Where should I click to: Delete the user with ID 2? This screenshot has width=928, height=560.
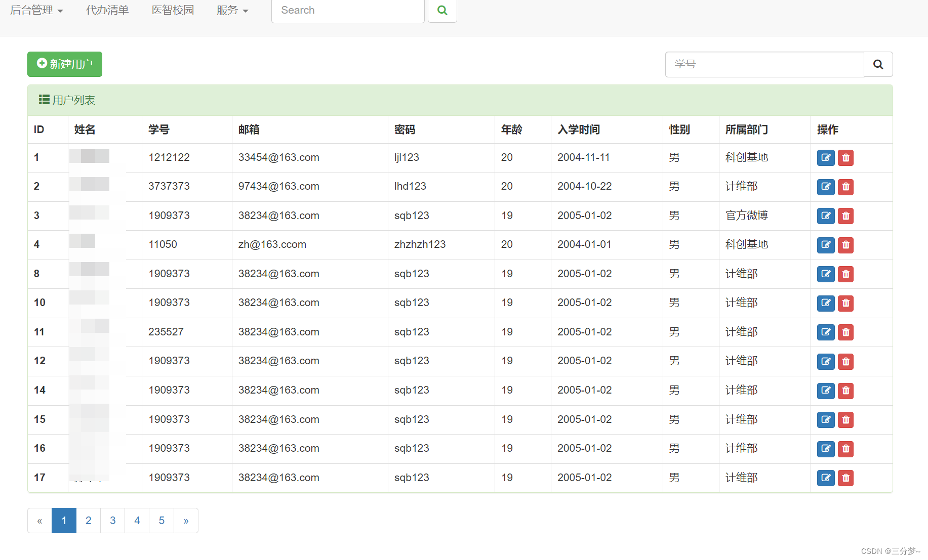[845, 187]
